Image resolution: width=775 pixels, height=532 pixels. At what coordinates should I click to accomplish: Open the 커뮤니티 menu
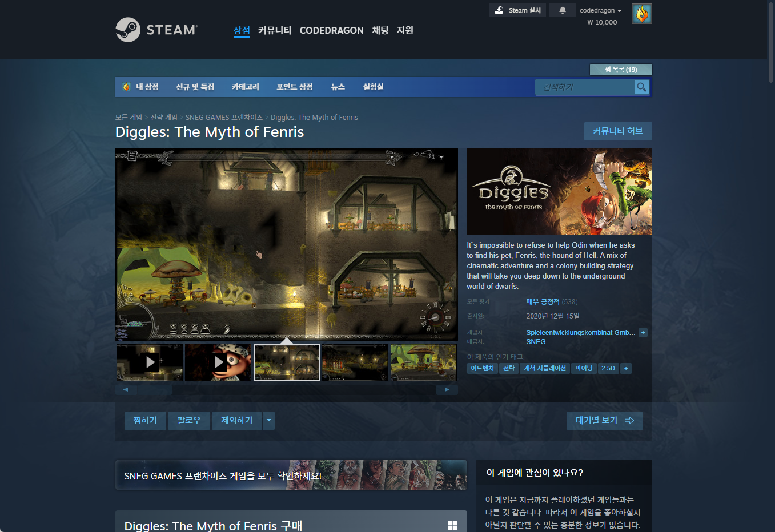pyautogui.click(x=275, y=30)
